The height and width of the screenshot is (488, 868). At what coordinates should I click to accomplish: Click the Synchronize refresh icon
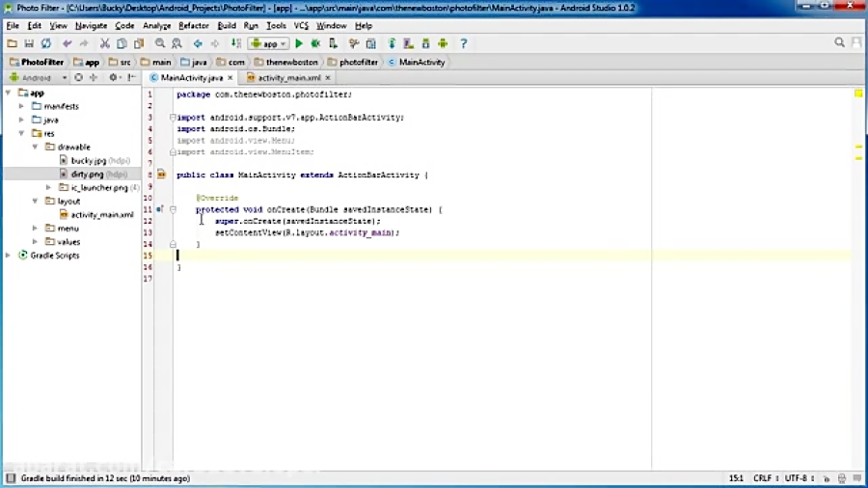[x=47, y=43]
